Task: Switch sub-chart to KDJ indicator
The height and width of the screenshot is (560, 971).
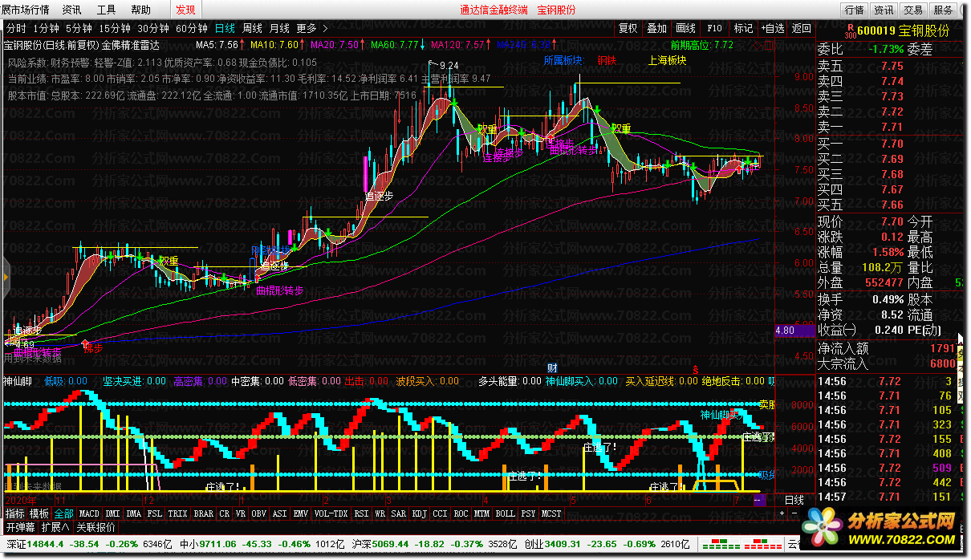Action: pos(419,513)
